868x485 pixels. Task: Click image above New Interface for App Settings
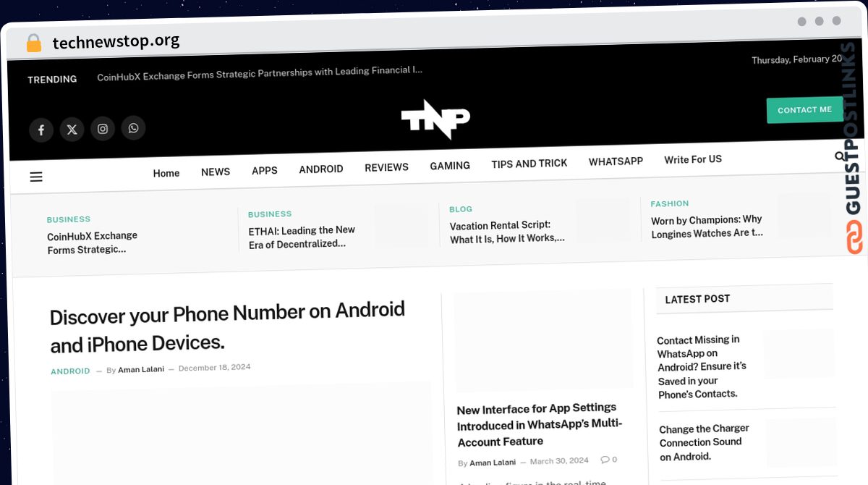[x=543, y=341]
